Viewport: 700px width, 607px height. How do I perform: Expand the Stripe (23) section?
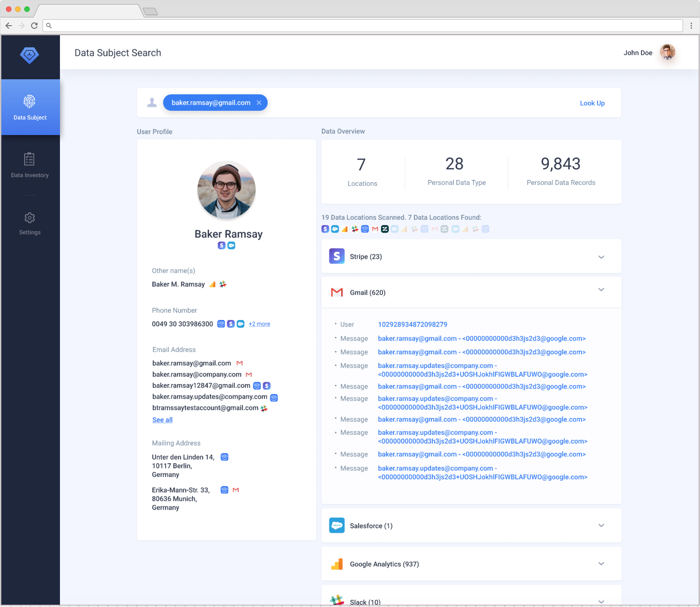tap(601, 257)
